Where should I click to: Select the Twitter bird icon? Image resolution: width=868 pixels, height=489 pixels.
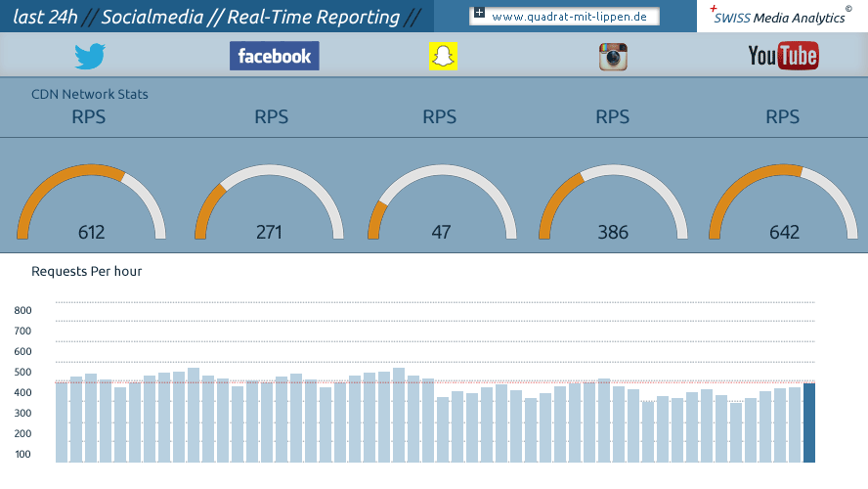(90, 56)
